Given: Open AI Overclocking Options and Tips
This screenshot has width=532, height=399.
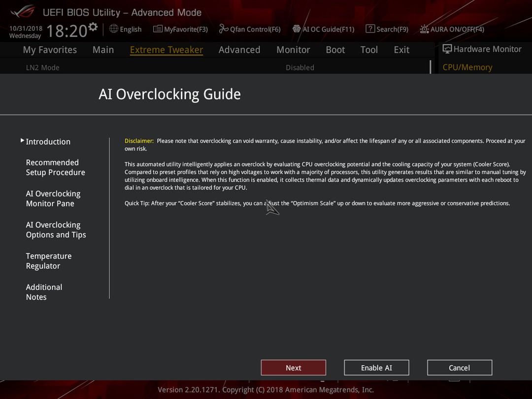Looking at the screenshot, I should tap(56, 230).
